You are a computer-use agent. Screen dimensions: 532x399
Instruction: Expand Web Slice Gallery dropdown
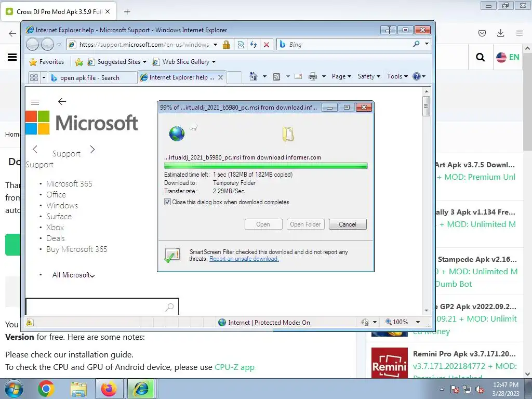click(x=214, y=62)
